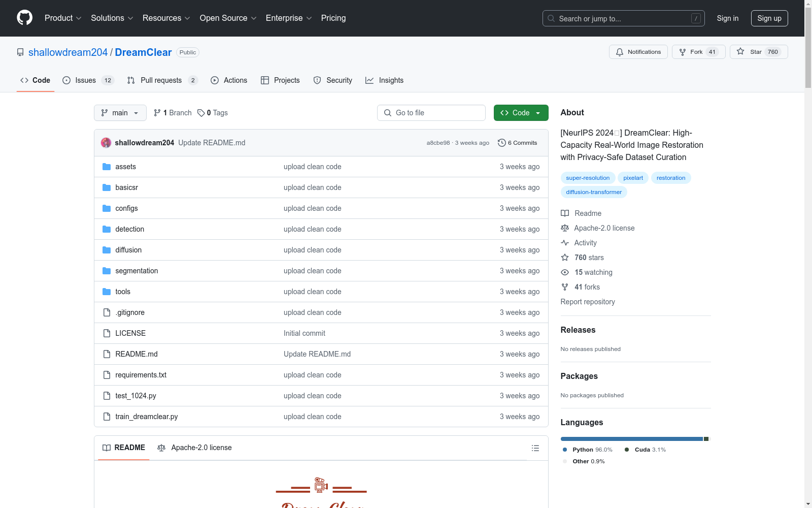Click the repository icon beside shallowdream204
This screenshot has width=812, height=508.
click(x=20, y=52)
